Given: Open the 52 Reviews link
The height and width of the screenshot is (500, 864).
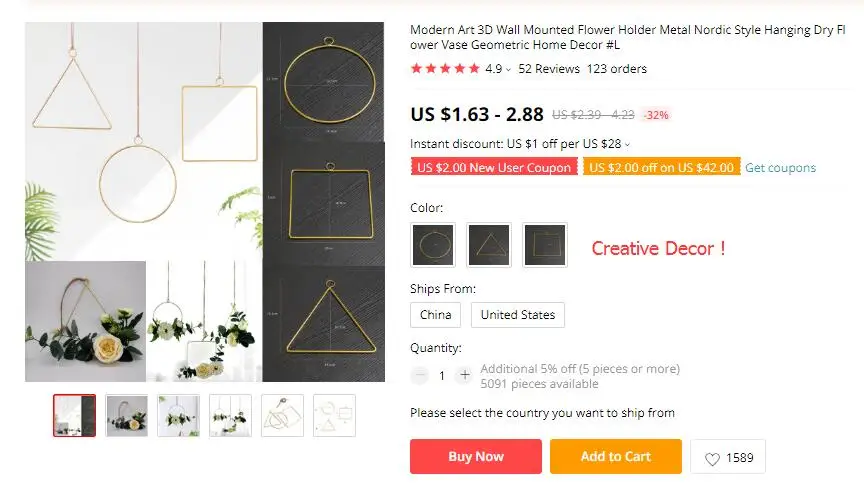Looking at the screenshot, I should point(549,69).
